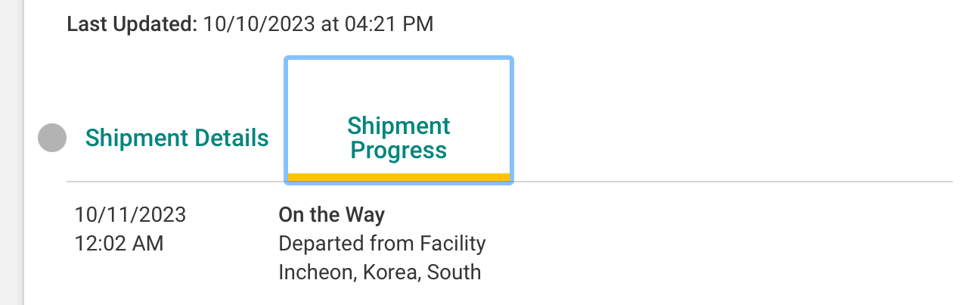Screen dimensions: 980x305
Task: Click the On the Way status heading
Action: pyautogui.click(x=331, y=215)
